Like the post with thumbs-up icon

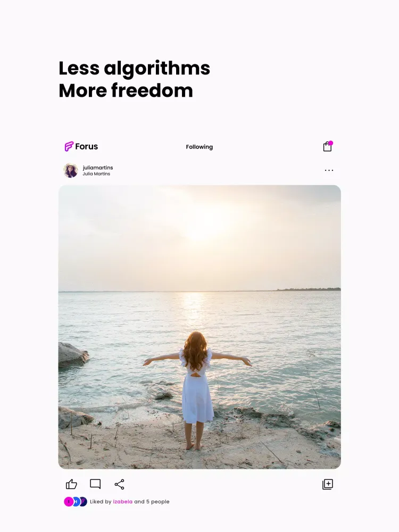71,484
